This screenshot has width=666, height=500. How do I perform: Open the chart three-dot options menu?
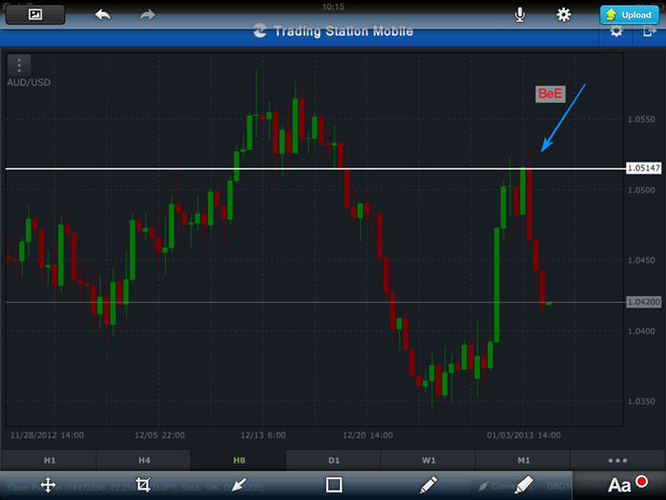click(19, 65)
